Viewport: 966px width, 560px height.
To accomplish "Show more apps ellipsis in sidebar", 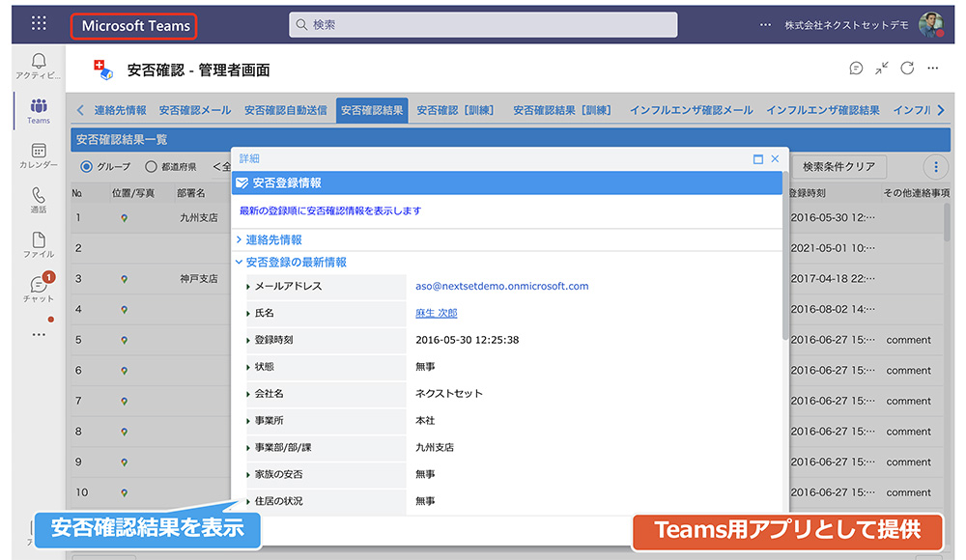I will [x=39, y=334].
